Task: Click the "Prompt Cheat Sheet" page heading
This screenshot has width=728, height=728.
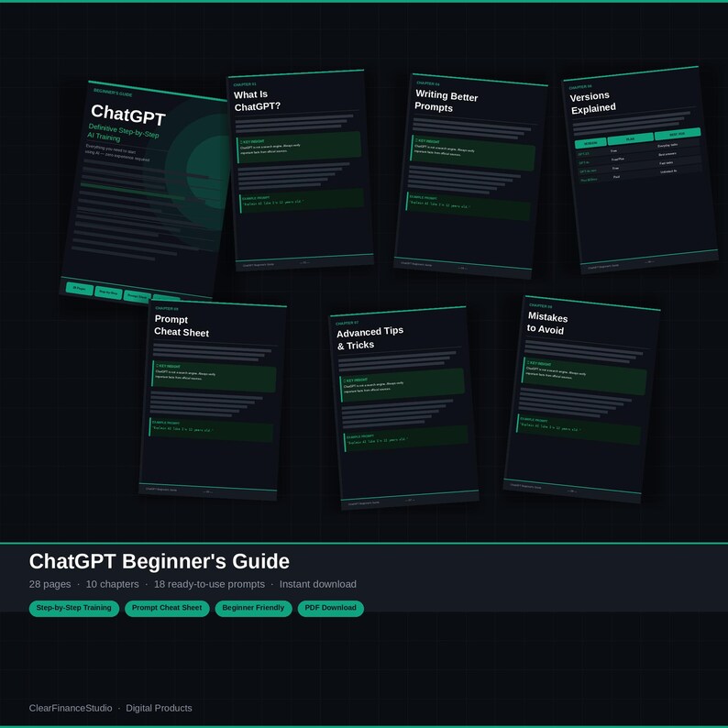Action: pyautogui.click(x=181, y=325)
